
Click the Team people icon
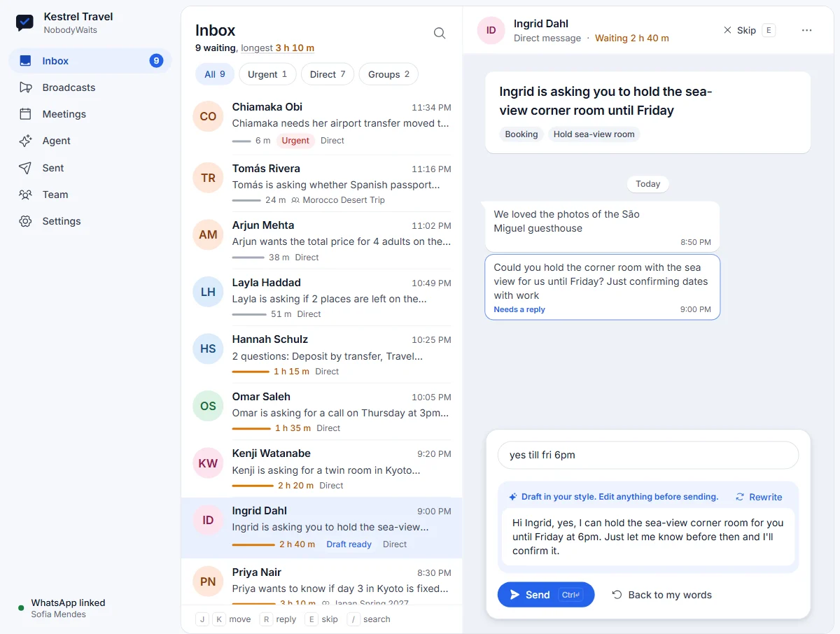coord(26,195)
